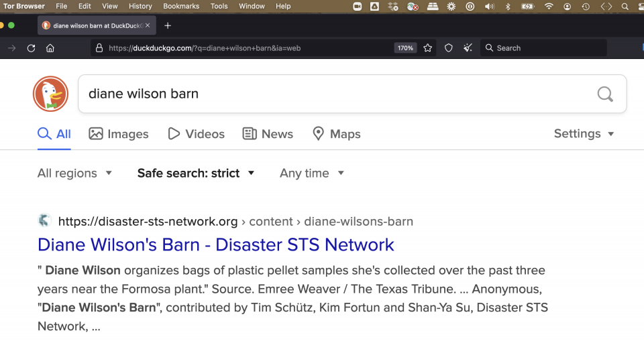Image resolution: width=644 pixels, height=347 pixels.
Task: Close the diane wilson barn tab
Action: pos(148,25)
